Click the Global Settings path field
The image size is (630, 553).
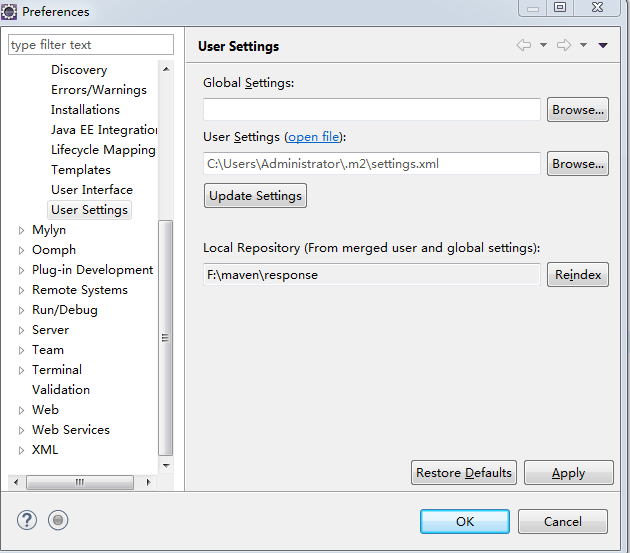(372, 109)
